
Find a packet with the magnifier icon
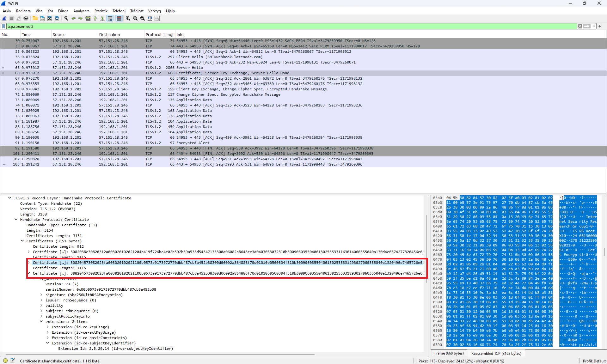66,18
